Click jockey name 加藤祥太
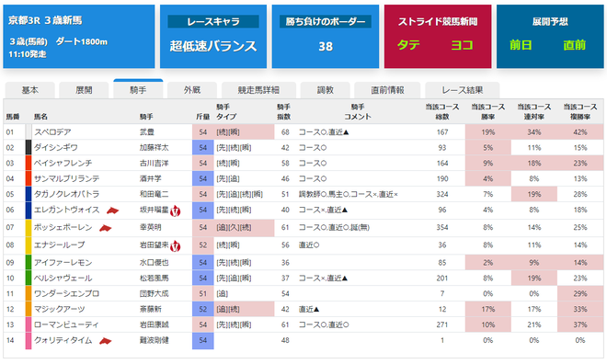 click(155, 148)
